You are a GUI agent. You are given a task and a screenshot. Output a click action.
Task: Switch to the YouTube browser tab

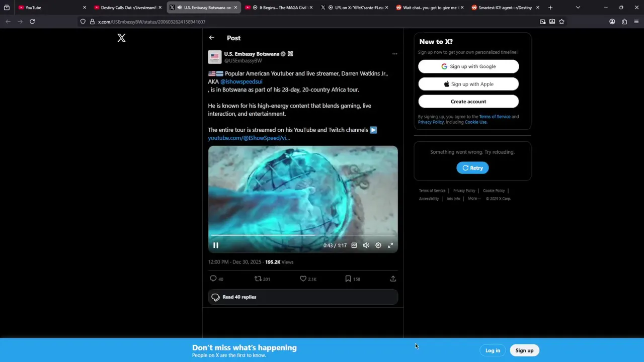(52, 8)
